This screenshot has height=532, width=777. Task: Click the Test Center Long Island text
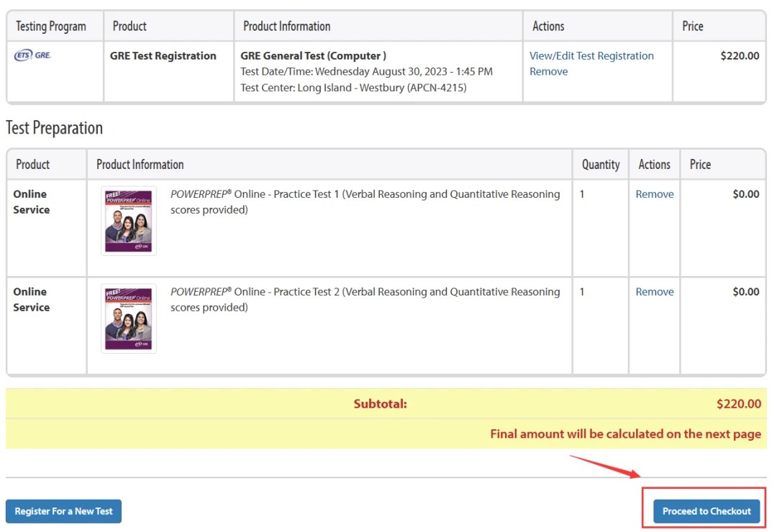353,88
